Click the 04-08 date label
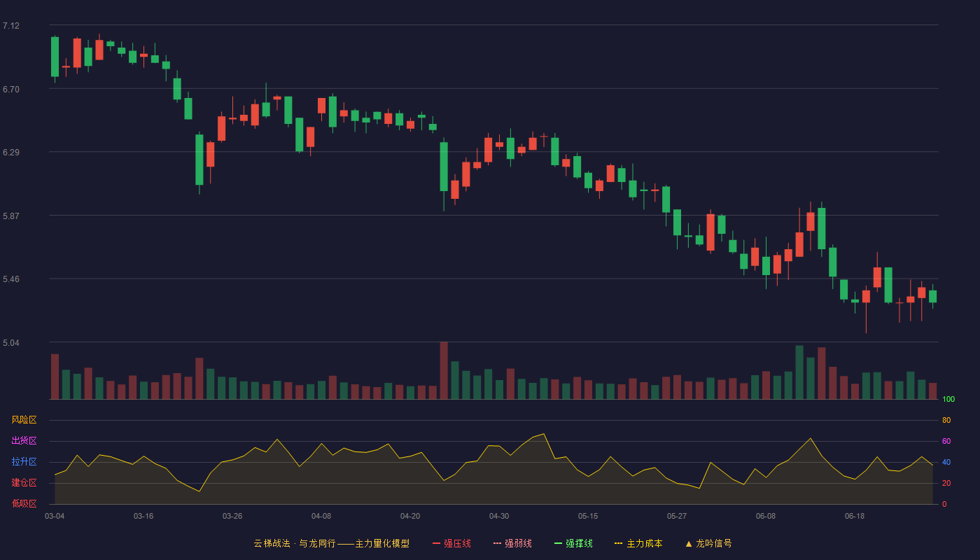The height and width of the screenshot is (560, 980). coord(321,516)
